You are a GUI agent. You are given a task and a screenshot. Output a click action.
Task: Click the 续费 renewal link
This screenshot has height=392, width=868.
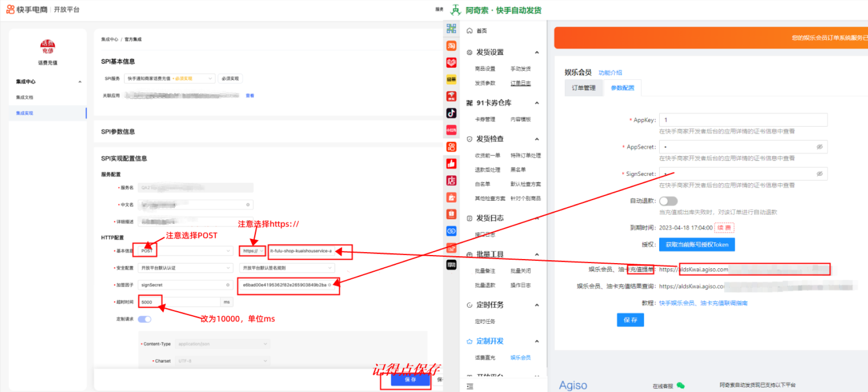coord(724,228)
